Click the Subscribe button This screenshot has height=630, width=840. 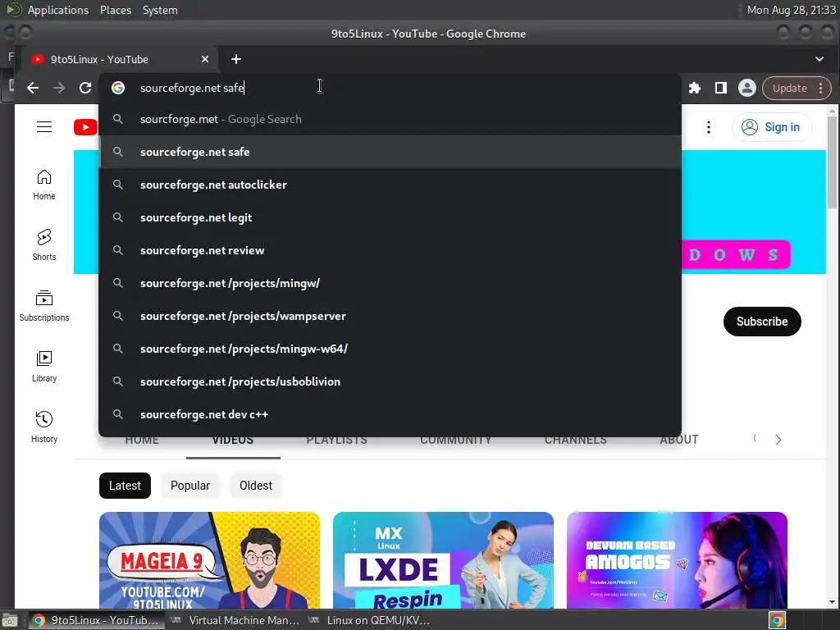click(x=762, y=322)
